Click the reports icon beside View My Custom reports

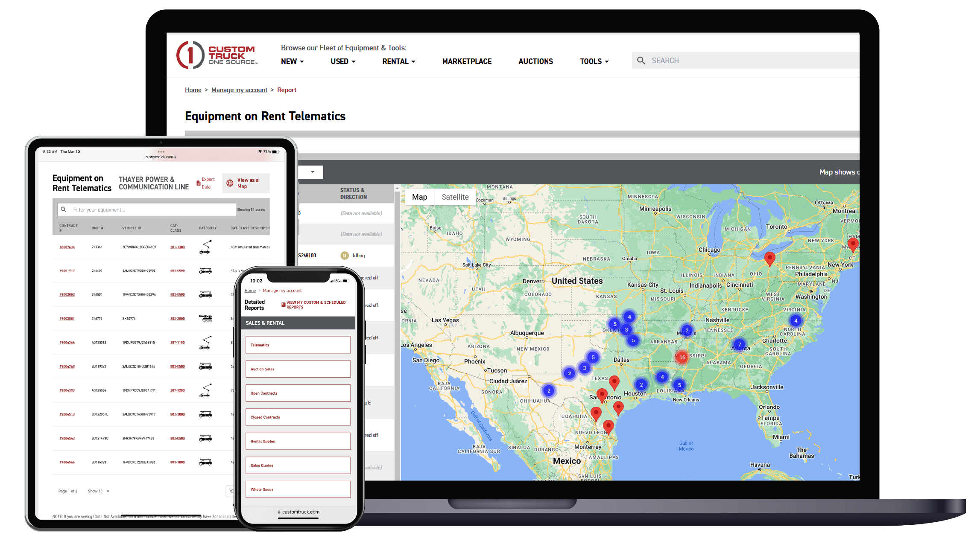coord(284,305)
